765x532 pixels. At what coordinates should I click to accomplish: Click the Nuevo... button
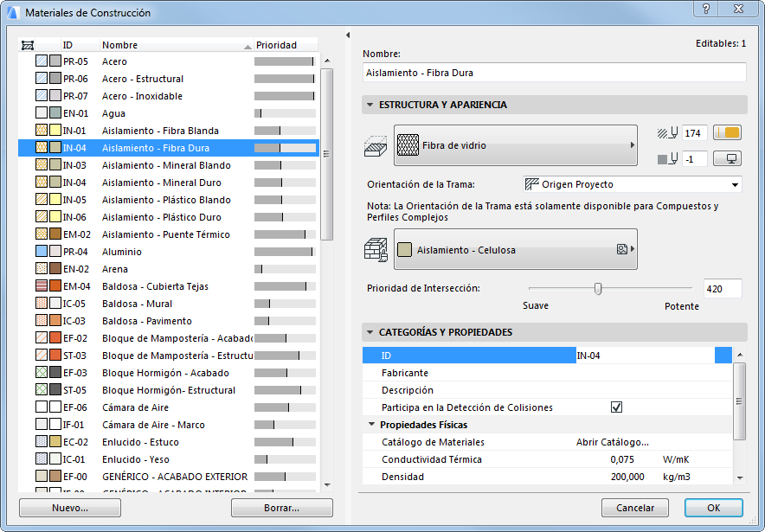click(x=70, y=508)
